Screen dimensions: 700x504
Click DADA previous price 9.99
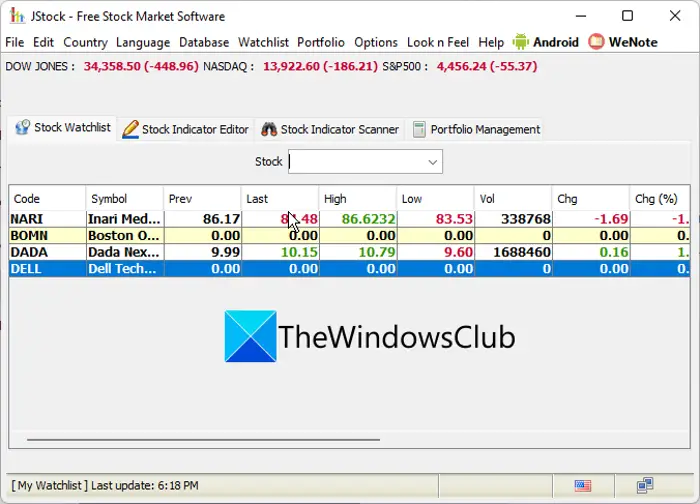(x=202, y=252)
